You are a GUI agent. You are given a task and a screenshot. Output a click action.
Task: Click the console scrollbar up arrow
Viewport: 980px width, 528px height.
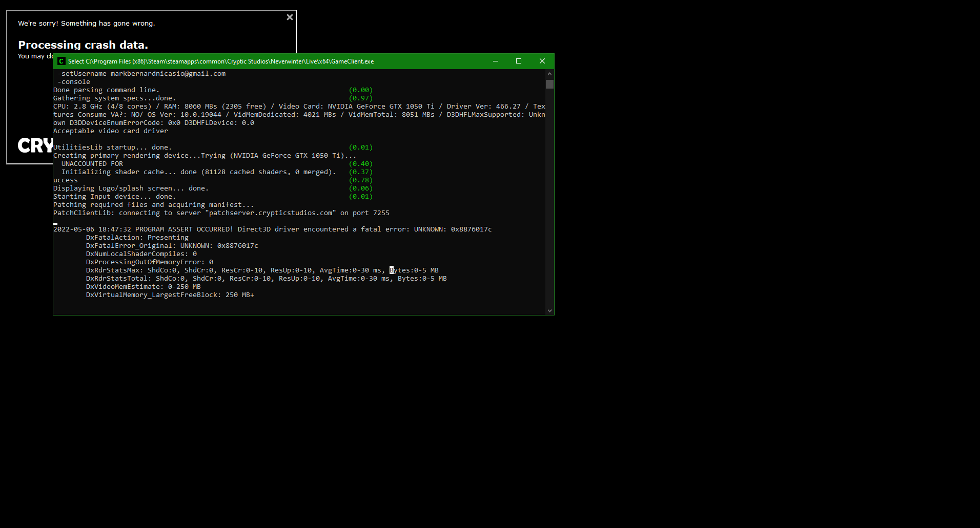(550, 74)
